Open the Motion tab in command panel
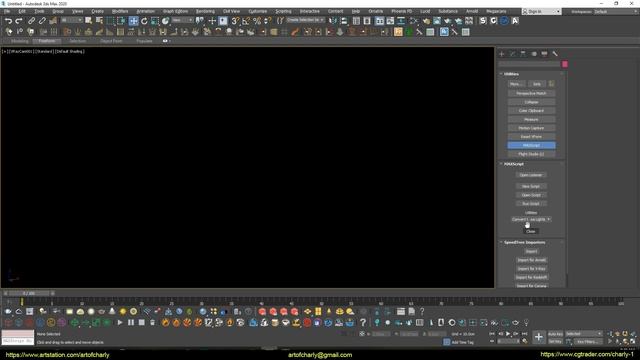Screen dimensions: 640x360 (x=534, y=54)
